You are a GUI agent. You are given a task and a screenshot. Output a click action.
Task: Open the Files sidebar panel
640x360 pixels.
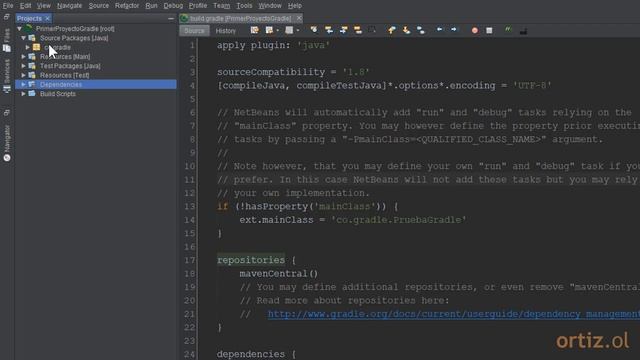click(7, 40)
